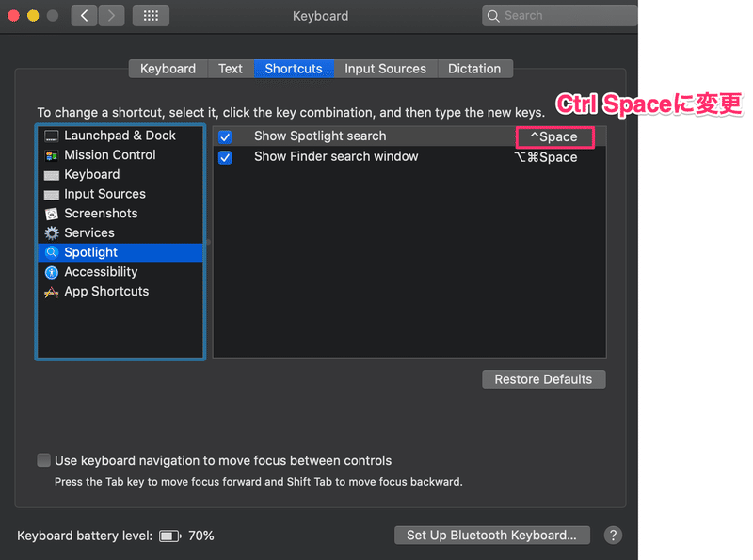The image size is (753, 560).
Task: Switch to the Text tab
Action: point(231,69)
